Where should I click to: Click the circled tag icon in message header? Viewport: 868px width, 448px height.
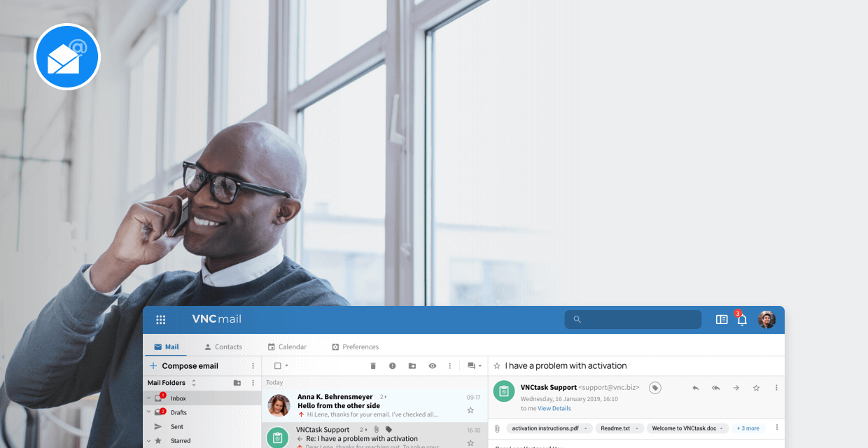tap(655, 388)
